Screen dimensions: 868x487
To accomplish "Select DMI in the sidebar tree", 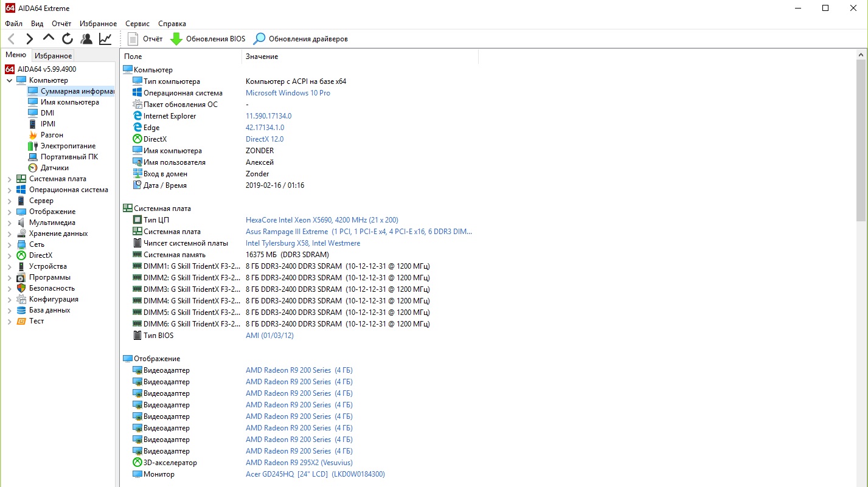I will pos(47,113).
